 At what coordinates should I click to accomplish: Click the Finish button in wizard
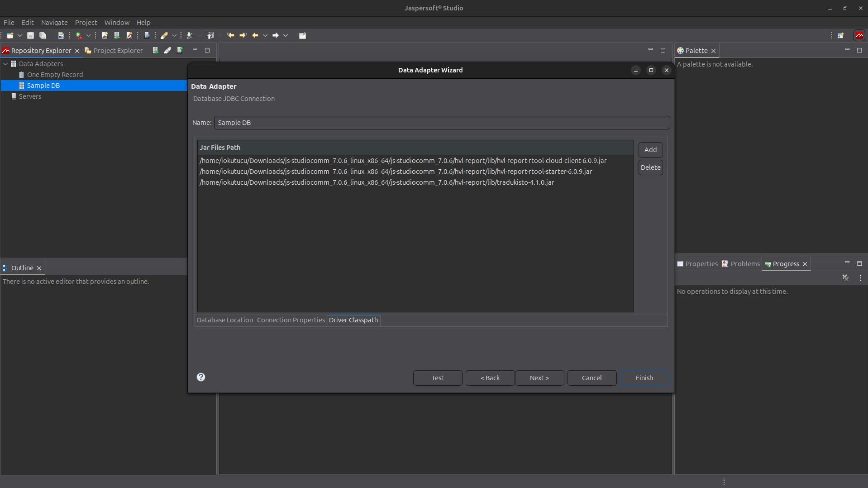644,378
